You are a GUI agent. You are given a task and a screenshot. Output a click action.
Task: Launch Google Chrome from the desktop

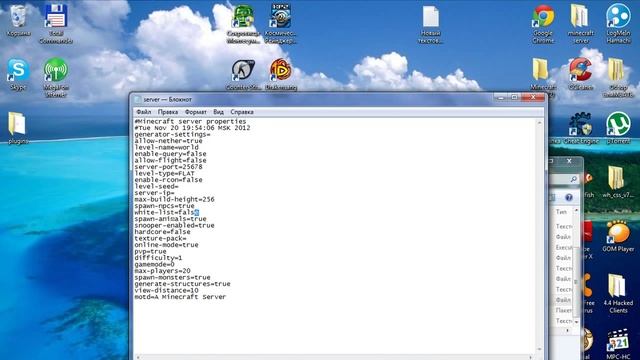[x=543, y=24]
